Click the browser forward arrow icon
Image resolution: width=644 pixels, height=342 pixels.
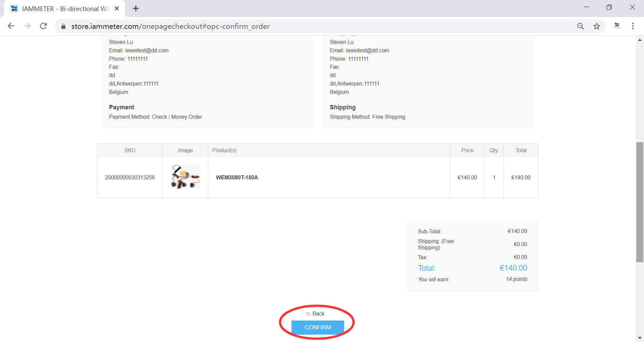(27, 26)
